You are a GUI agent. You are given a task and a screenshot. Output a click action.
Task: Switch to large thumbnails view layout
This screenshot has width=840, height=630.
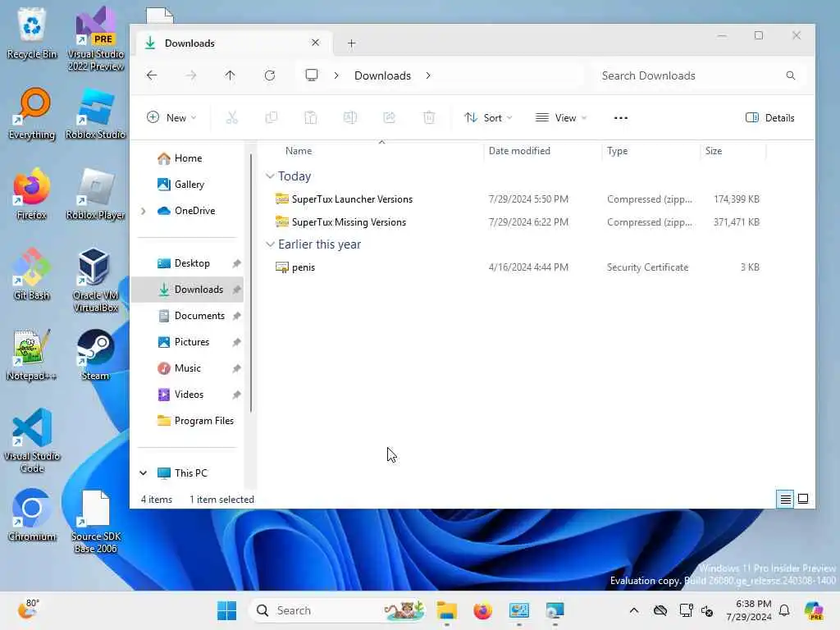coord(803,500)
